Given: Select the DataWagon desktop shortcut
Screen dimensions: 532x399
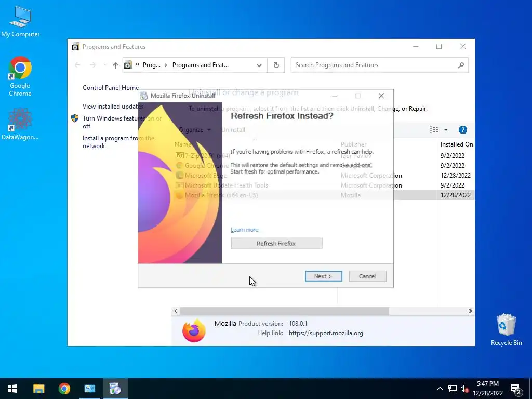Looking at the screenshot, I should (x=20, y=124).
